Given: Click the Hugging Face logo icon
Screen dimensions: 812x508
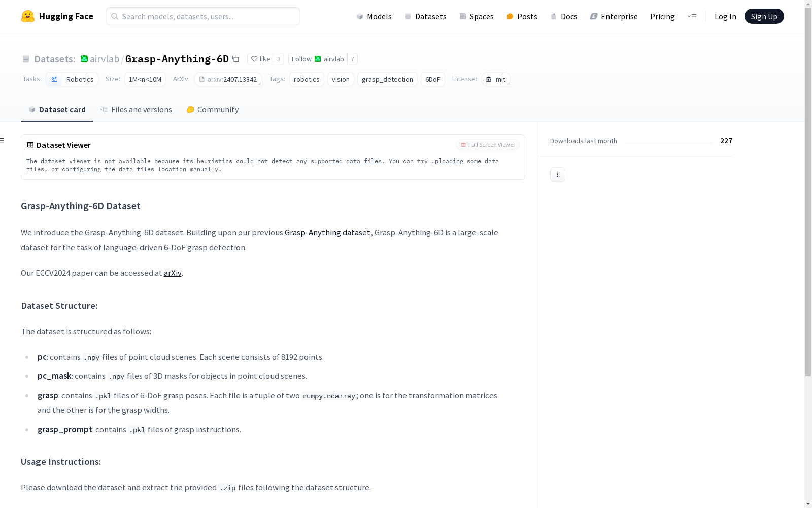Looking at the screenshot, I should [x=28, y=16].
